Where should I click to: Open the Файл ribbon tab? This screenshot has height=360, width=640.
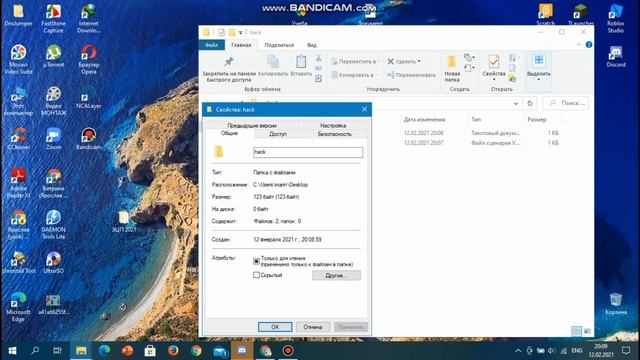point(211,45)
